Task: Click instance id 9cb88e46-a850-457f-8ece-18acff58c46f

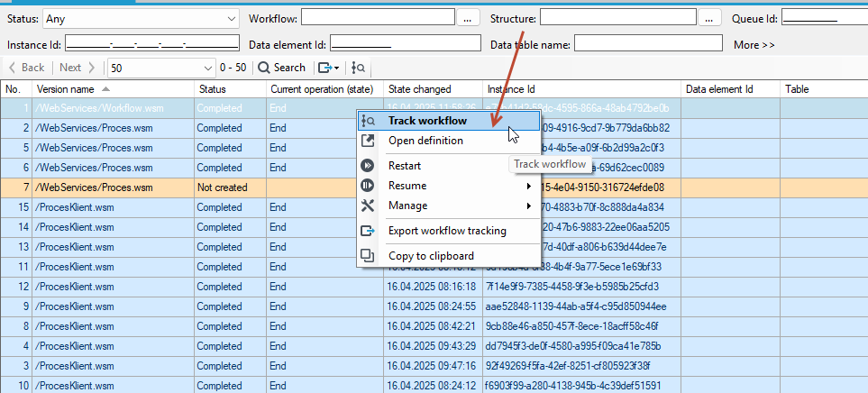Action: (x=572, y=326)
